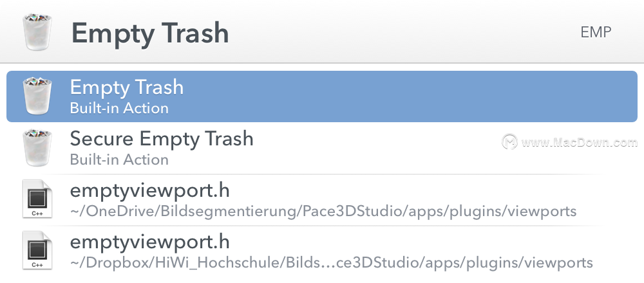Click the www.MacDown.com watermark text
The height and width of the screenshot is (283, 644).
pos(580,142)
